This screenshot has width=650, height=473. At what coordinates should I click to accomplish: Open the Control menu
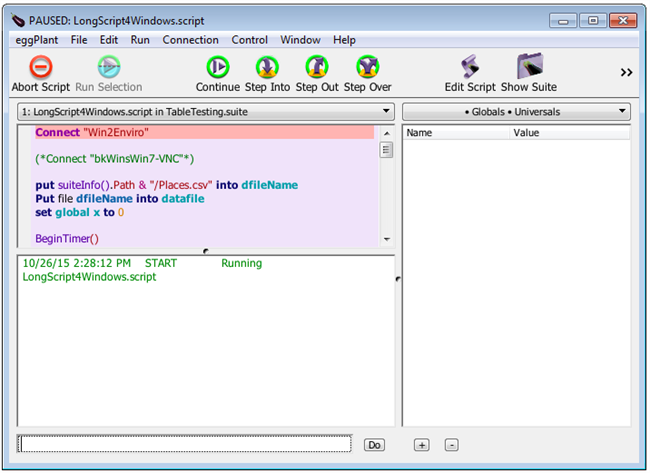[x=249, y=40]
